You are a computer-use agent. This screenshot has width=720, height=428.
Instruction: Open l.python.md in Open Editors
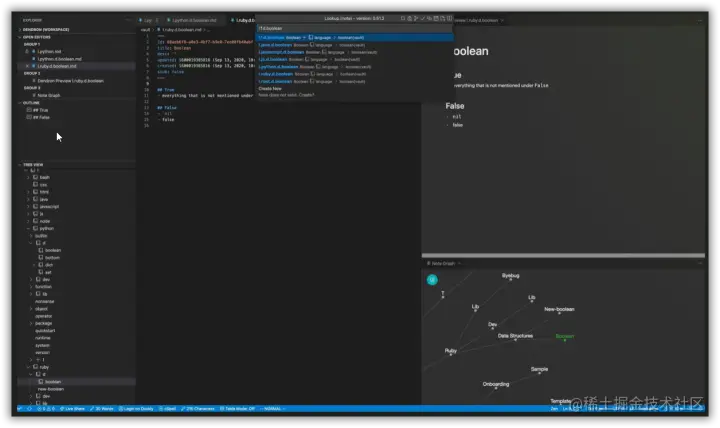(x=49, y=52)
